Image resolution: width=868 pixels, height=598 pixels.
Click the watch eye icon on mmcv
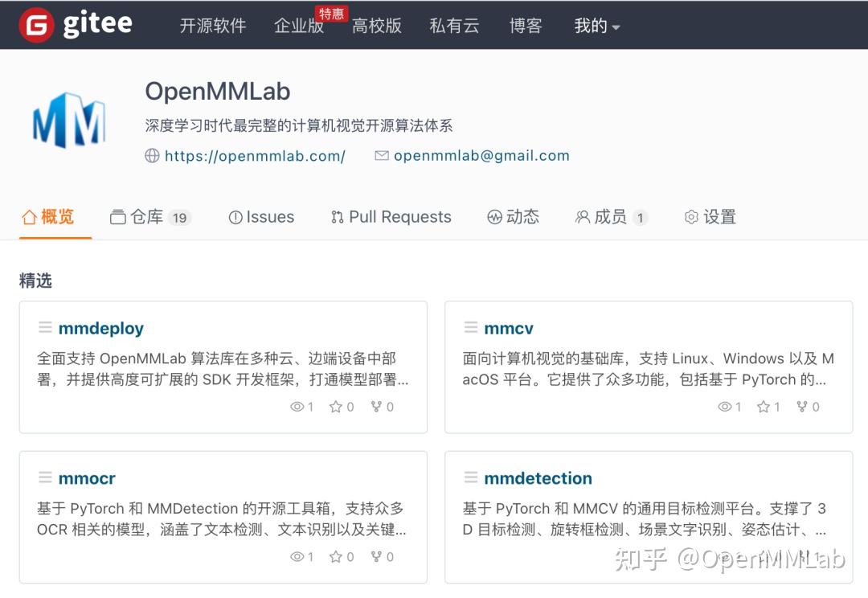(x=725, y=407)
